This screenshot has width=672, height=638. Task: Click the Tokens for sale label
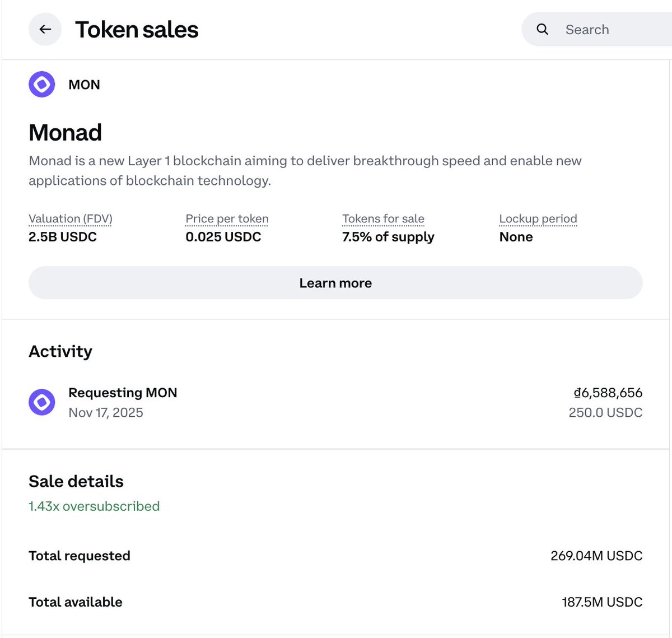coord(383,219)
